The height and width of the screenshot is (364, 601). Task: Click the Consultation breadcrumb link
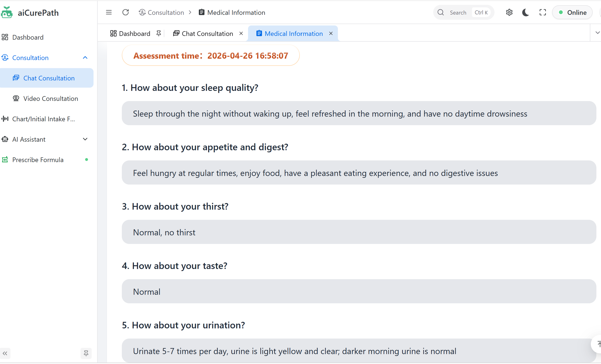[x=166, y=12]
